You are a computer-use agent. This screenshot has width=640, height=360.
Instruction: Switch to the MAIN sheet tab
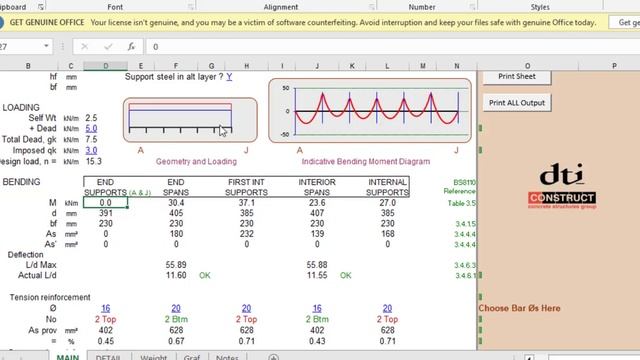click(x=68, y=357)
